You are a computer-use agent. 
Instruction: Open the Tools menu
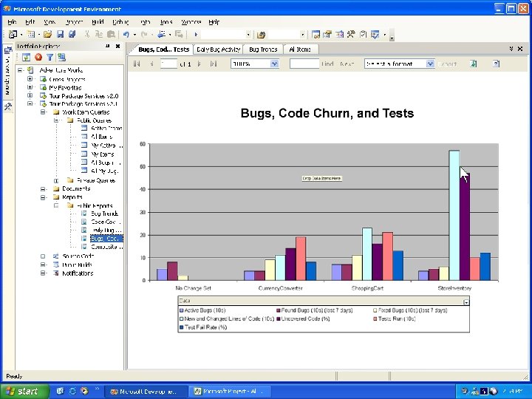(166, 22)
